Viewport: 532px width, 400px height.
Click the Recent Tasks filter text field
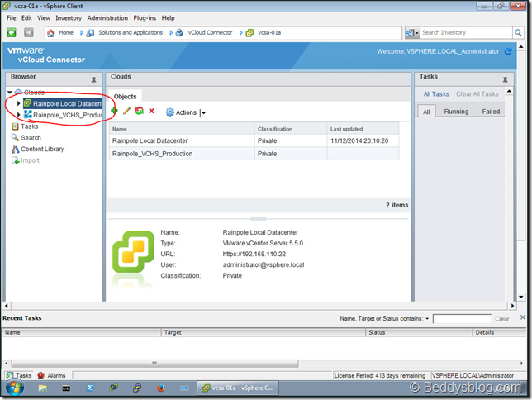pos(462,318)
